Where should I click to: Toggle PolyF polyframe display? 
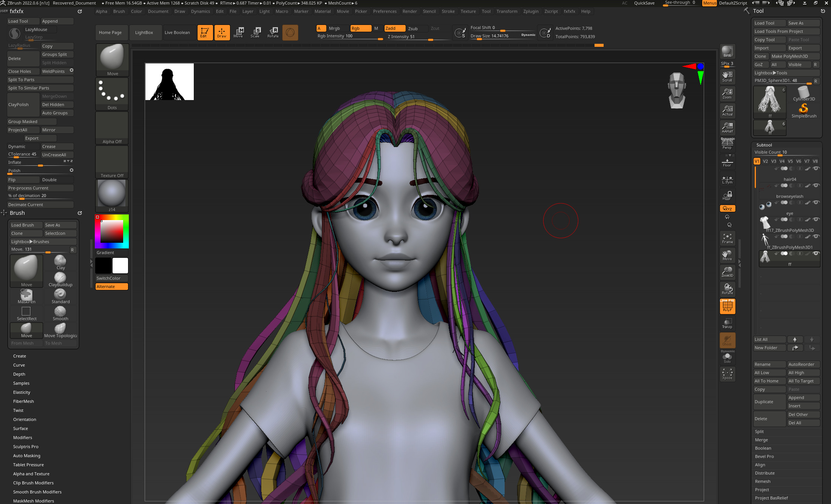727,306
